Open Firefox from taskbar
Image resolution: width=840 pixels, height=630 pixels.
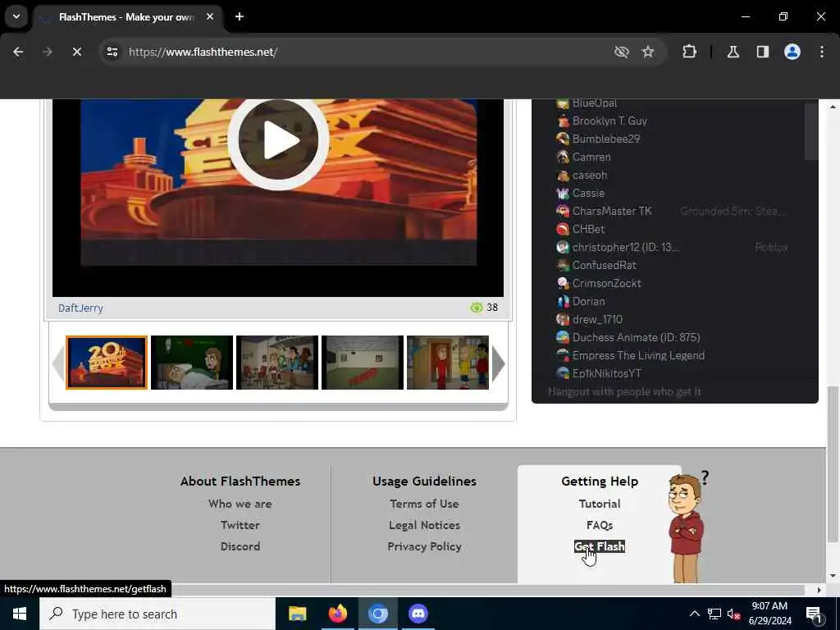coord(337,614)
